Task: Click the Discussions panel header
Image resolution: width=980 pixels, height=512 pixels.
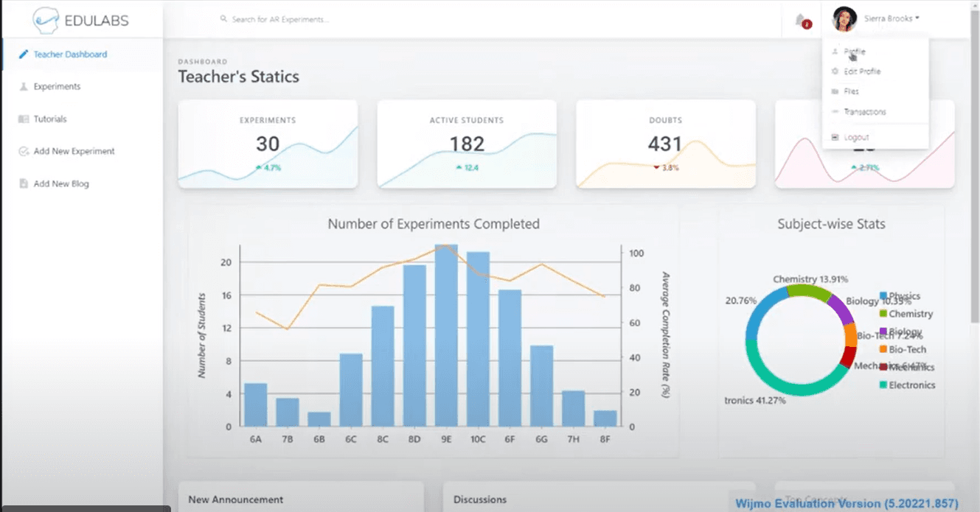Action: point(480,499)
